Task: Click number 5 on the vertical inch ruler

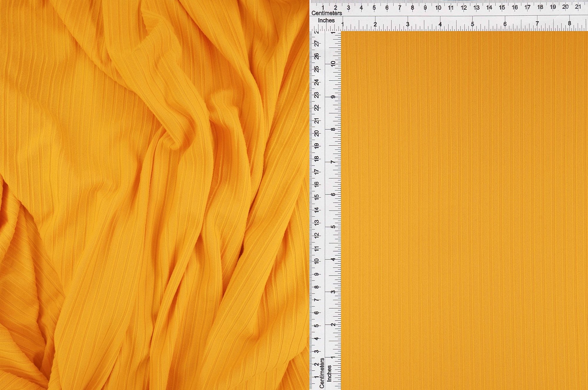Action: click(x=333, y=227)
